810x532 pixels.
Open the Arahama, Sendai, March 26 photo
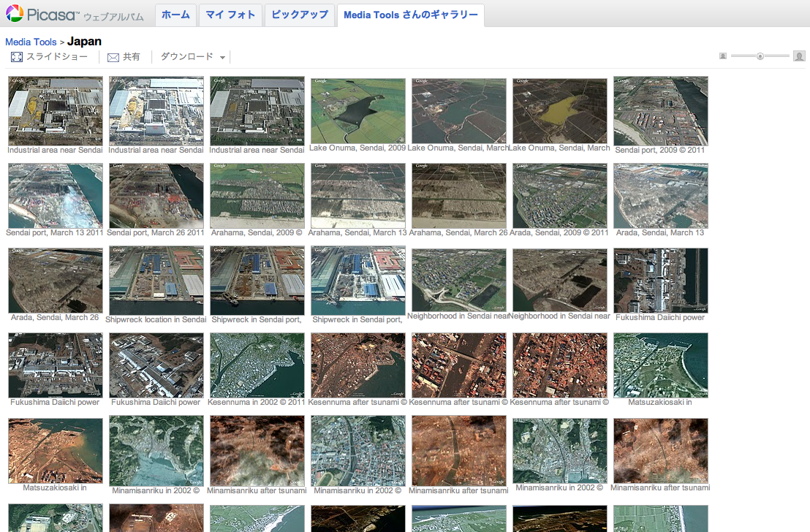tap(458, 196)
